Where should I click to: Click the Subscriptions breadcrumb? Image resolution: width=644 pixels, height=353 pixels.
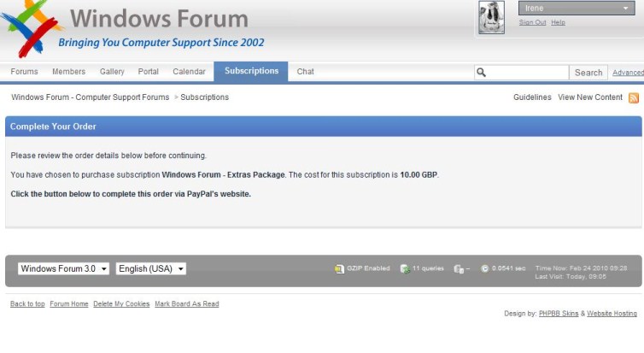click(x=204, y=97)
